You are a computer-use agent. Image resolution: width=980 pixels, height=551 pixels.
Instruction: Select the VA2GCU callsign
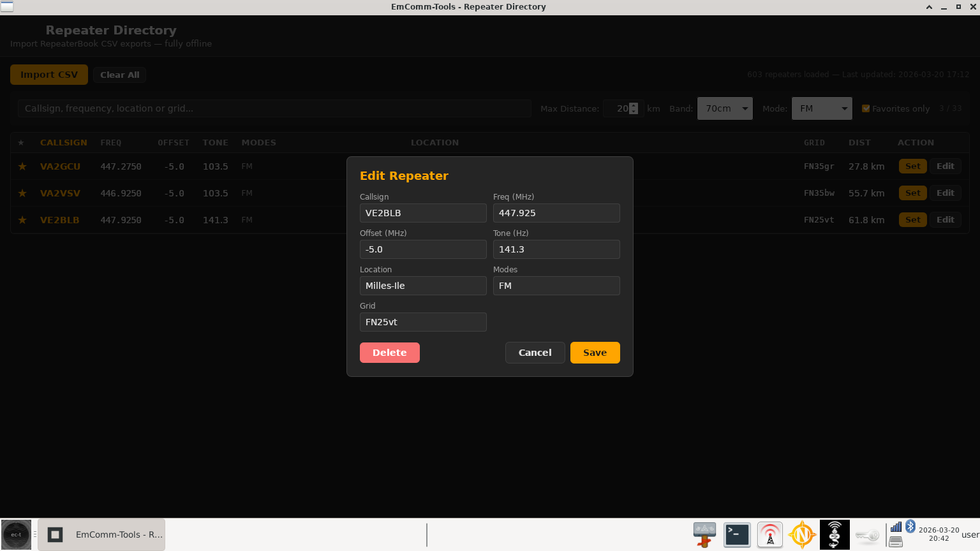click(60, 166)
